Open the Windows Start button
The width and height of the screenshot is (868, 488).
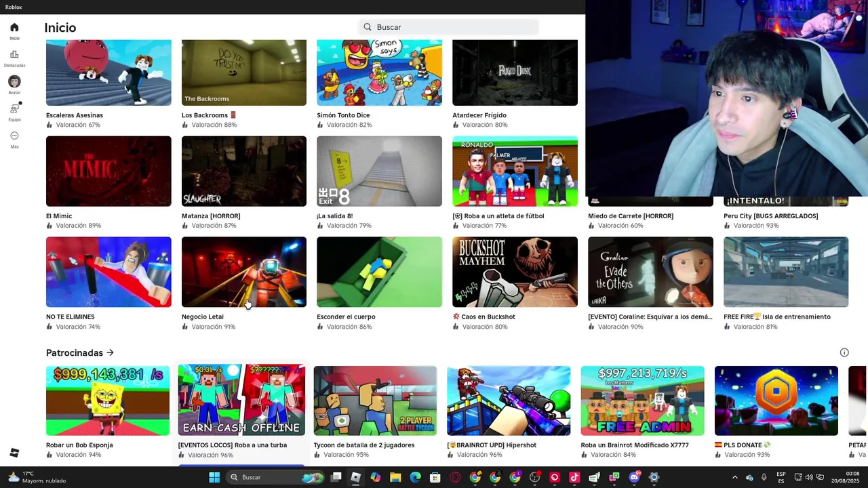[x=214, y=477]
